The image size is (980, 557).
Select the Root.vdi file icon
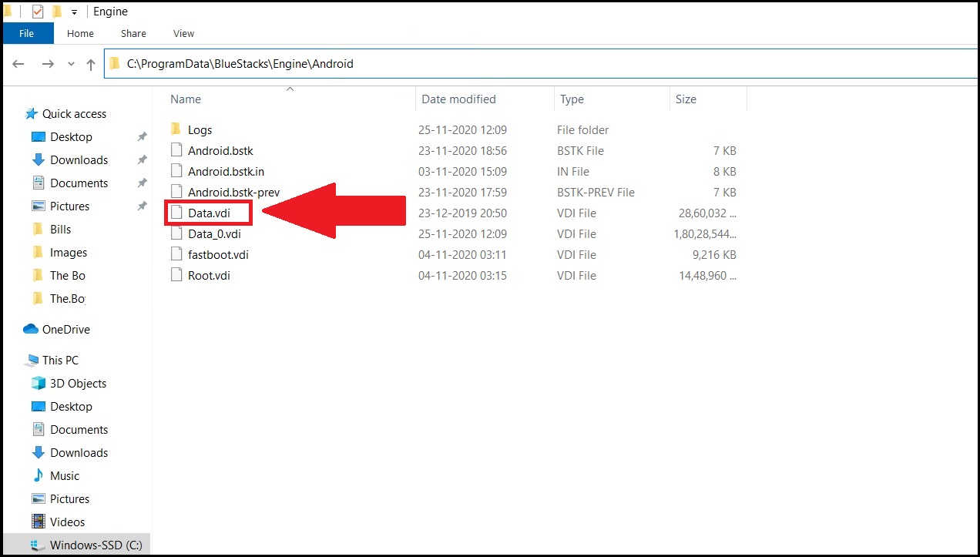tap(176, 275)
